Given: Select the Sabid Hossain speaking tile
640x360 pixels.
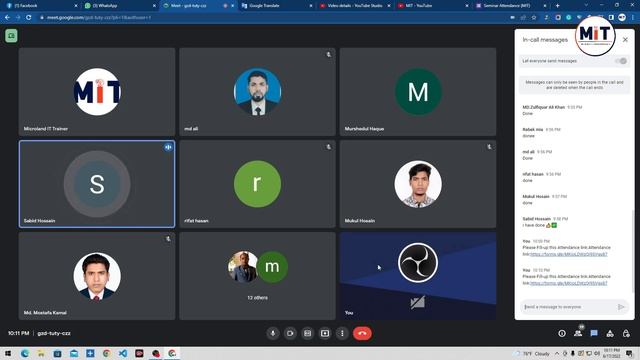Looking at the screenshot, I should coord(97,184).
